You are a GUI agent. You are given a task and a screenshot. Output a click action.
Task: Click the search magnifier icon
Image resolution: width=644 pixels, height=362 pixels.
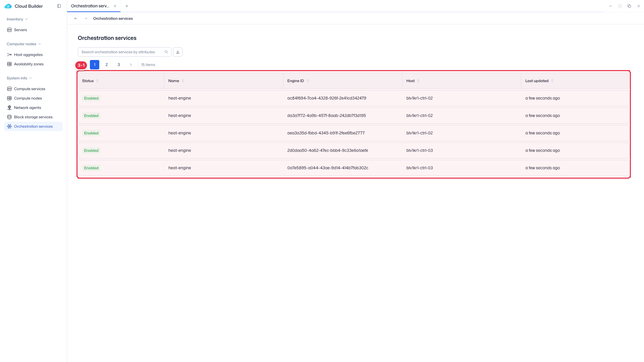[x=166, y=52]
